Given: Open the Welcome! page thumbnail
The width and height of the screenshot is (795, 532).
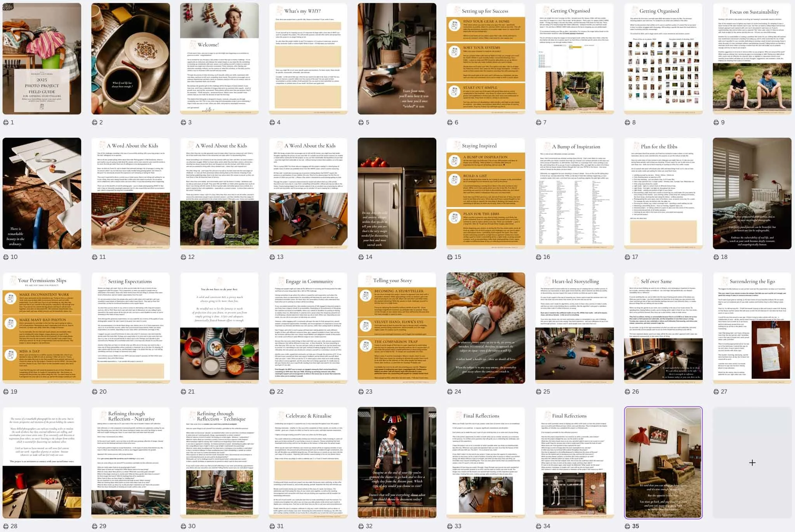Looking at the screenshot, I should (x=219, y=59).
